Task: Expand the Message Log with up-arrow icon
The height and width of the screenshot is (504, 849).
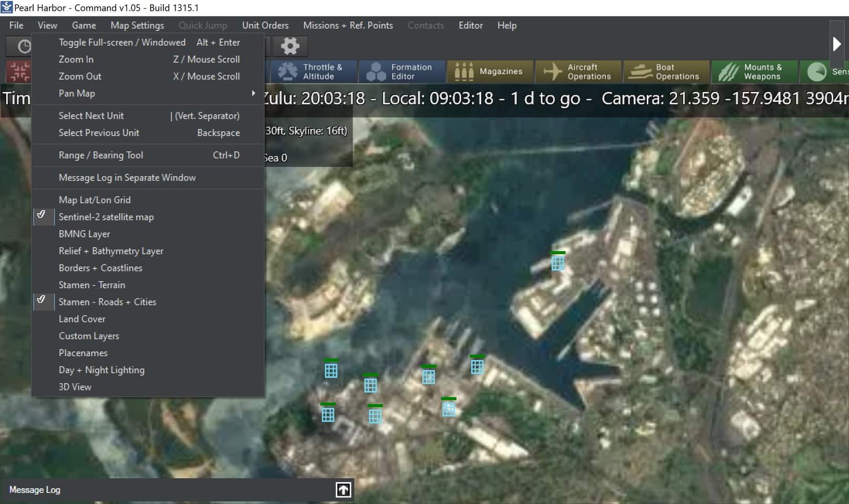Action: [343, 490]
